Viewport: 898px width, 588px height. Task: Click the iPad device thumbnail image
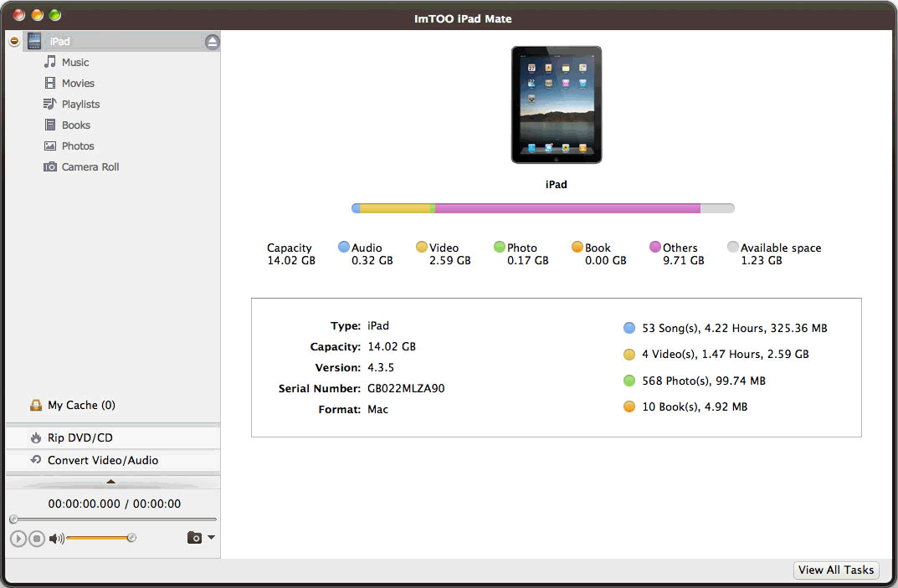(556, 105)
